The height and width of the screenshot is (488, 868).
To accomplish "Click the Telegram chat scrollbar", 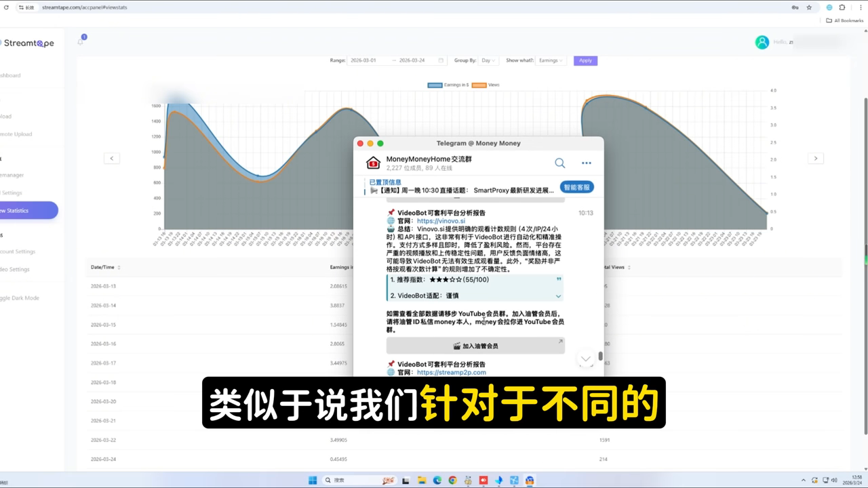I will (x=601, y=356).
